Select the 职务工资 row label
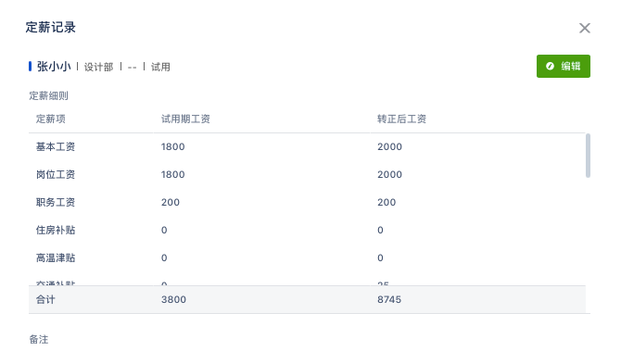This screenshot has height=364, width=621. (56, 202)
